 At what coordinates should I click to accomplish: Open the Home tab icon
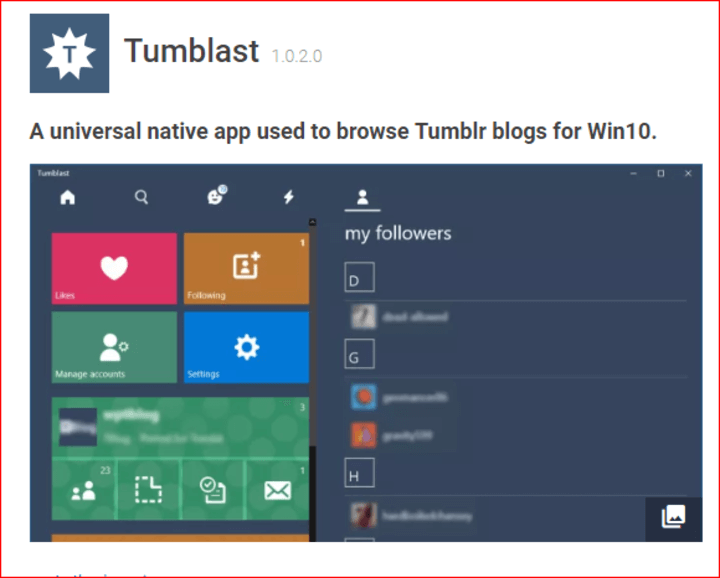[68, 197]
